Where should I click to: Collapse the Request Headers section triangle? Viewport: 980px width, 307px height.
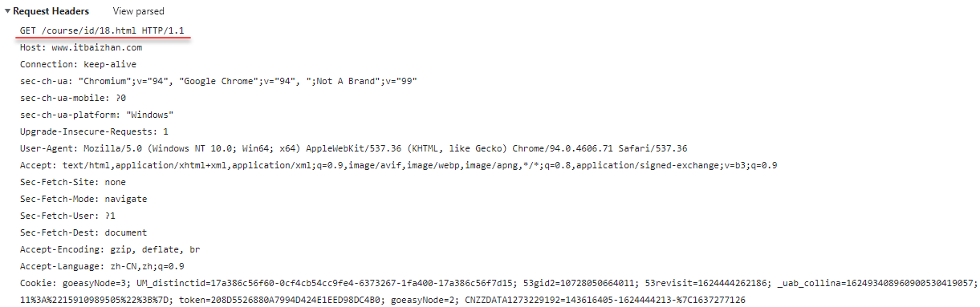pos(8,12)
